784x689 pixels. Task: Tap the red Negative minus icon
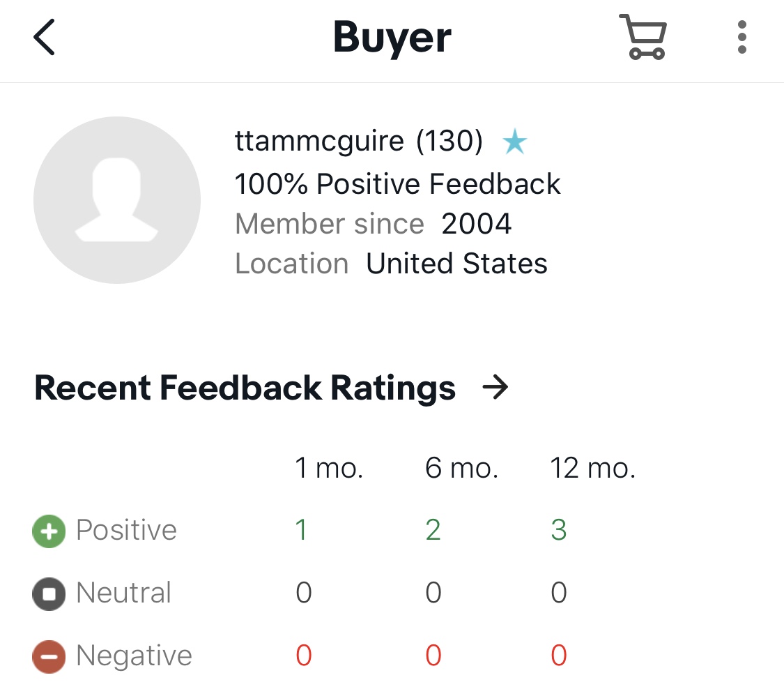click(49, 657)
